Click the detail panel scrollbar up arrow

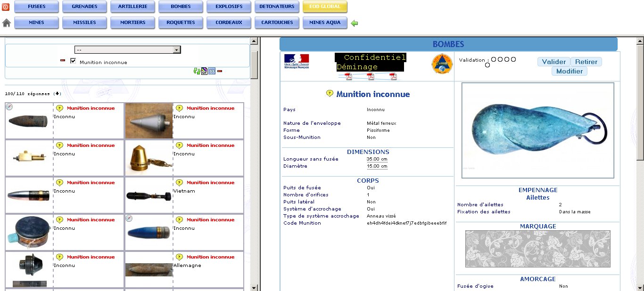640,41
